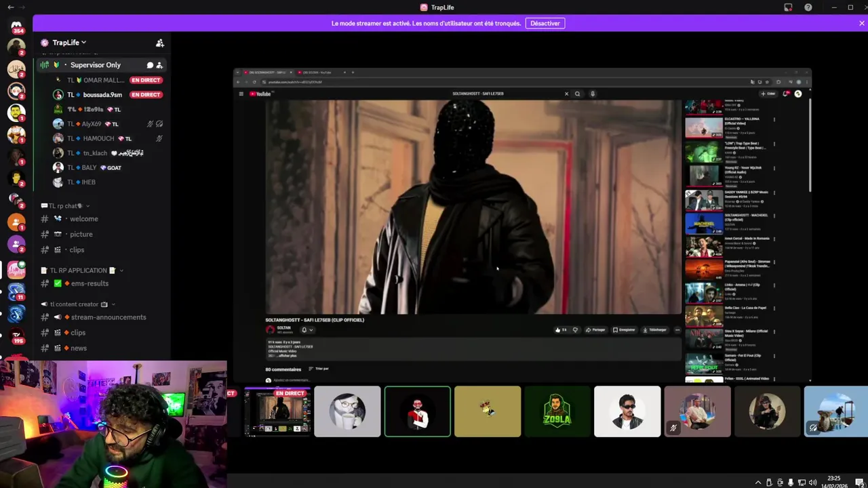Open more actions ellipsis under video
Viewport: 868px width, 488px height.
point(677,330)
